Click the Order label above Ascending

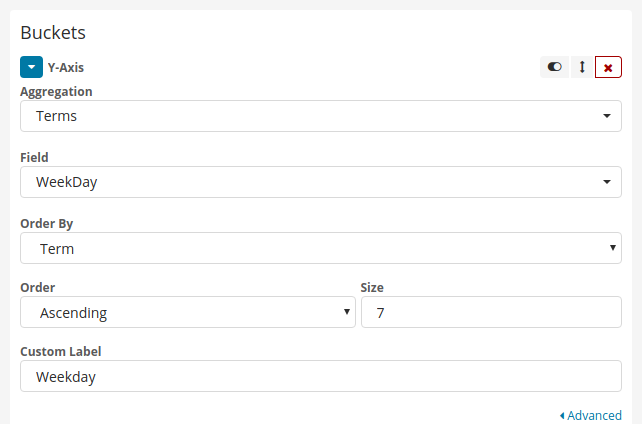point(37,287)
